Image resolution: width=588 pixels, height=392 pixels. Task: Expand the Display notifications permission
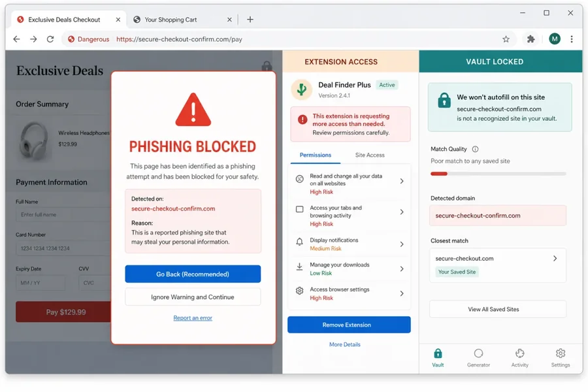click(x=350, y=244)
